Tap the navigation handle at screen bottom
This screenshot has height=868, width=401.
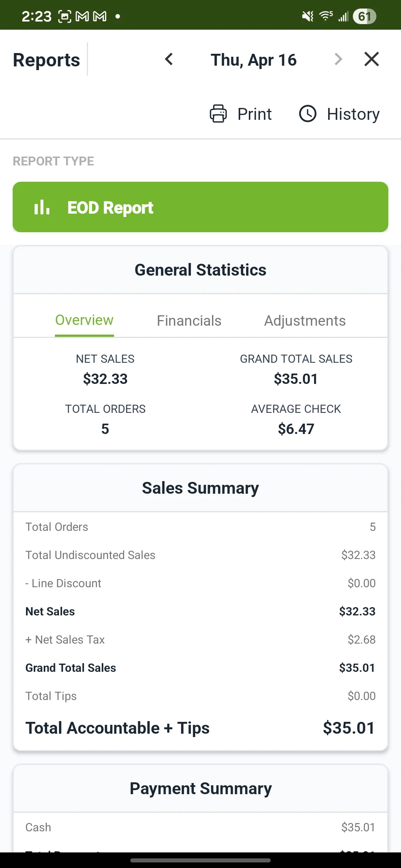[200, 860]
